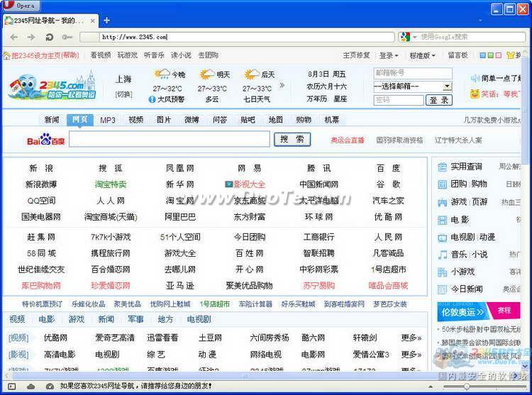This screenshot has width=532, height=395.
Task: Select the blue skin color square
Action: click(x=482, y=55)
